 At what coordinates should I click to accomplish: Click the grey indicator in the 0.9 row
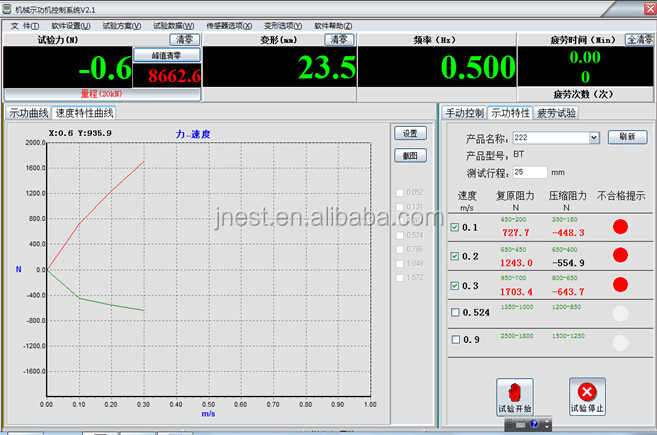coord(620,343)
